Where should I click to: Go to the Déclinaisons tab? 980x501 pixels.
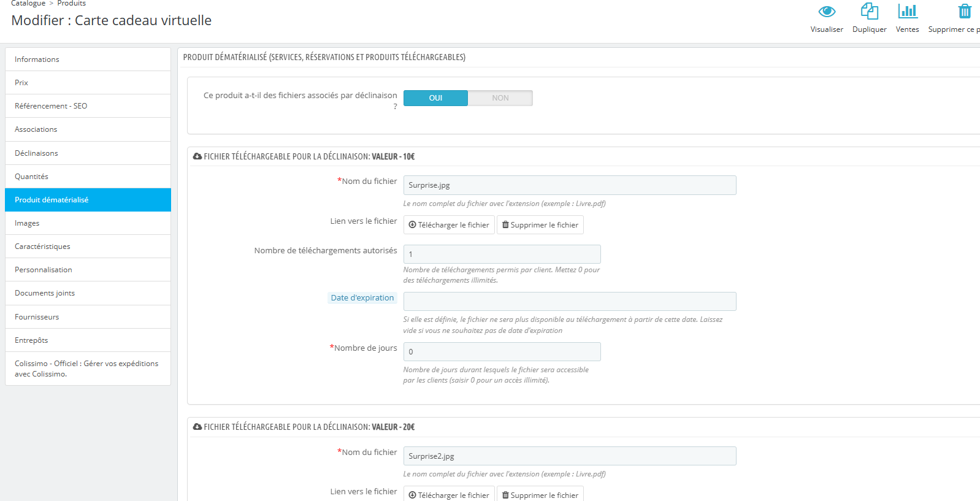[x=88, y=153]
